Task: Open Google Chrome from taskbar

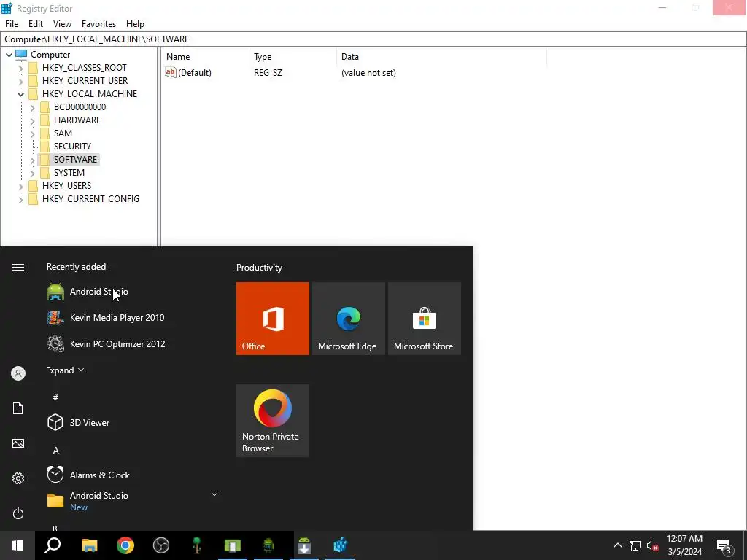Action: (x=125, y=545)
